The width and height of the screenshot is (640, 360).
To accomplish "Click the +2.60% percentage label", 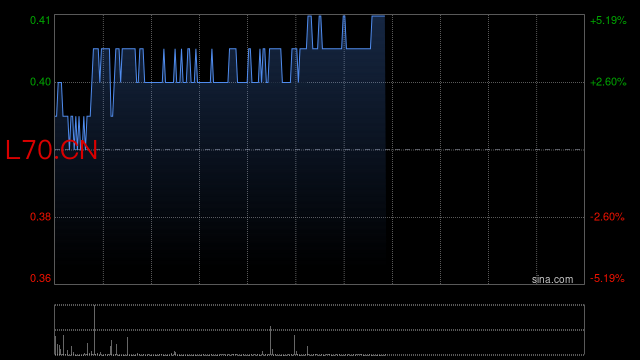I will coord(608,82).
